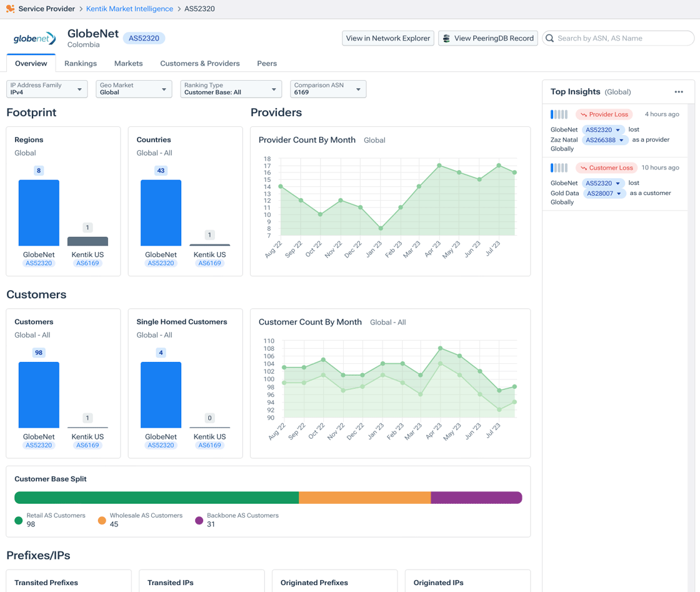Switch to the Peers tab
The height and width of the screenshot is (592, 700).
tap(267, 63)
